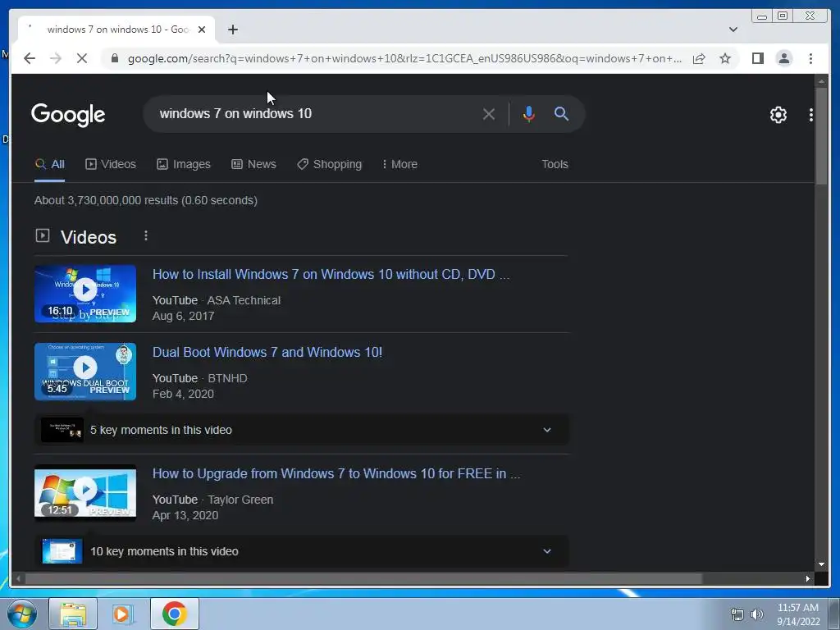
Task: Expand '10 key moments in this video'
Action: click(x=302, y=551)
